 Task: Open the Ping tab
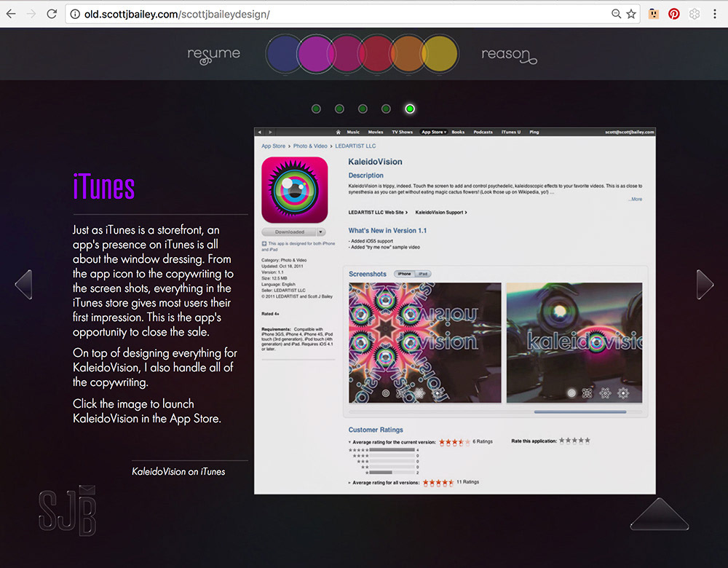click(534, 132)
